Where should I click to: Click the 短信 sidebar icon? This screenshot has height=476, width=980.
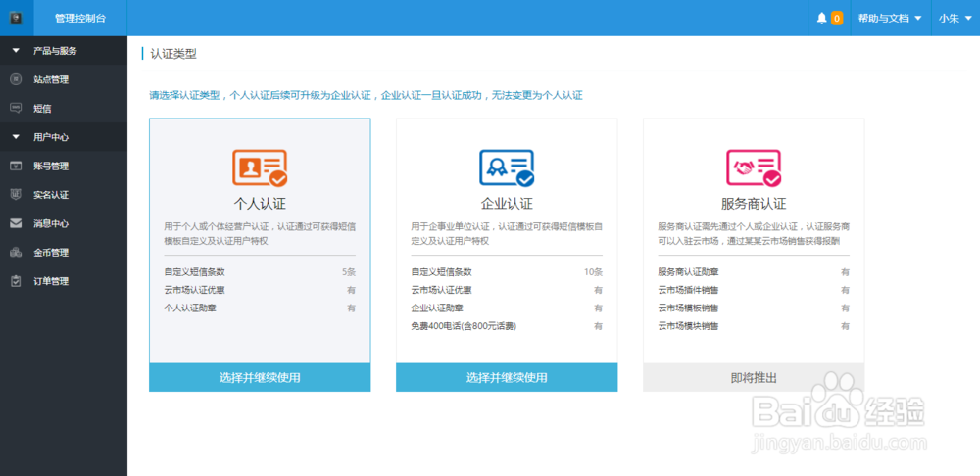pyautogui.click(x=17, y=108)
